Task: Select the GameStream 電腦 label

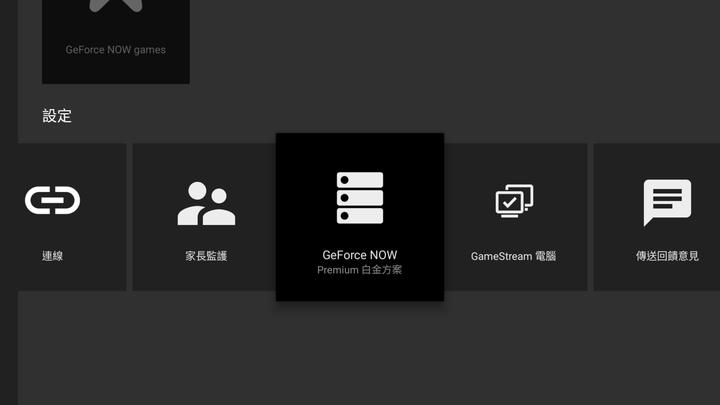Action: point(513,256)
